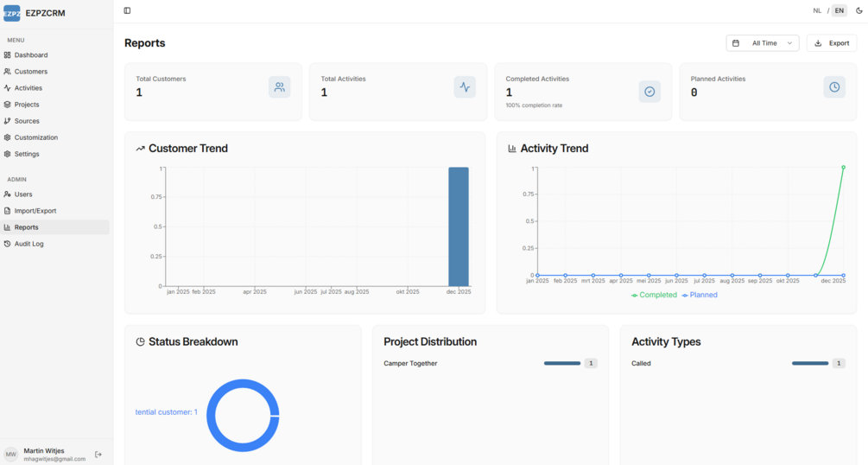
Task: Toggle the Completed series in the chart legend
Action: [655, 295]
